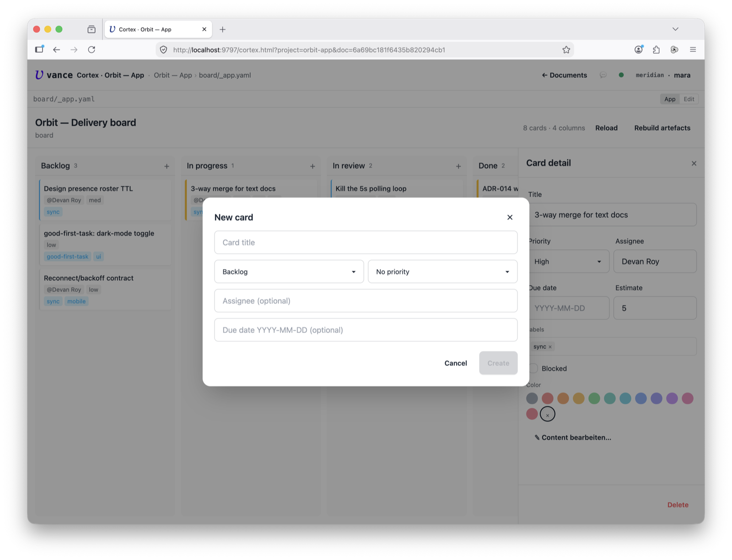Open the browser extensions icon

(657, 49)
